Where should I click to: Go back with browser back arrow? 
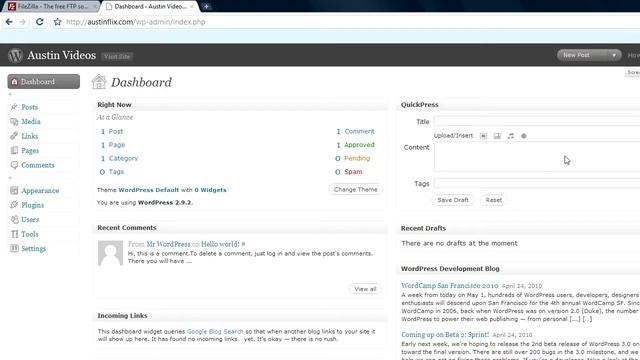[x=9, y=22]
